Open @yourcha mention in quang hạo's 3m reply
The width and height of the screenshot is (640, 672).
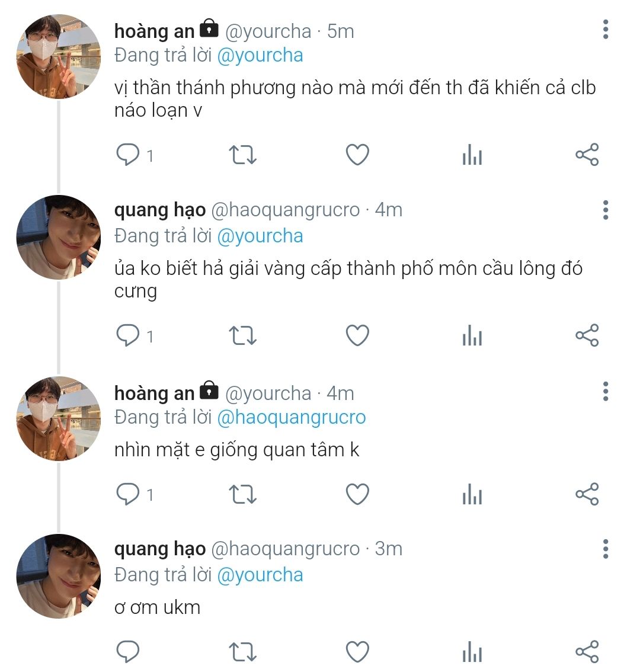(x=260, y=575)
